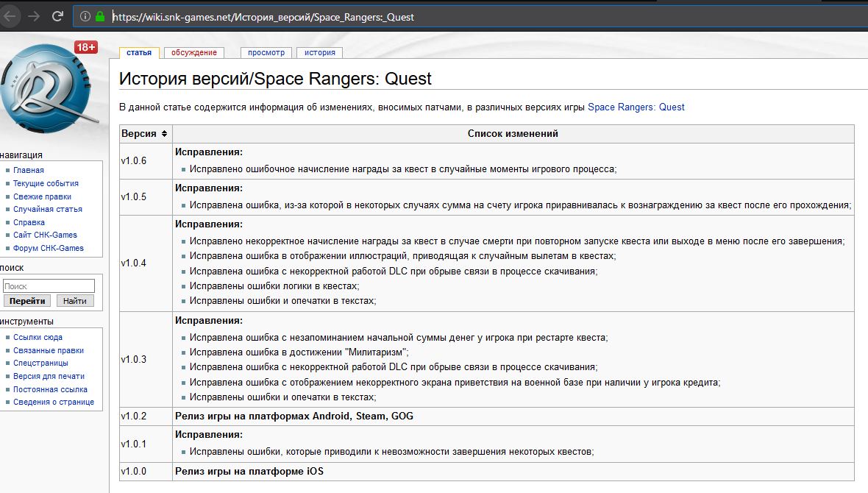The width and height of the screenshot is (868, 493).
Task: Click the v1.0.5 fix about сумма на счету игрока
Action: tap(520, 205)
